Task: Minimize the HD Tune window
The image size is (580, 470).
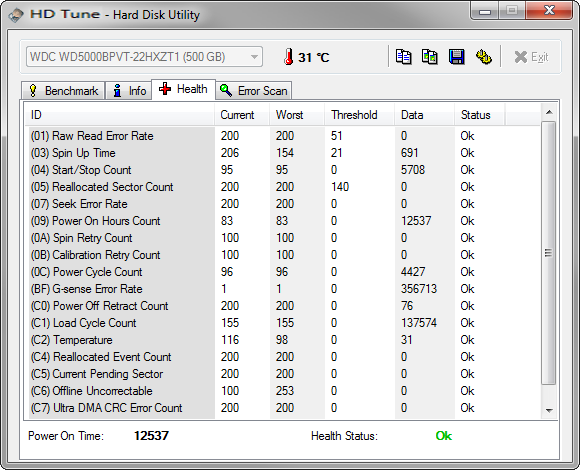Action: click(x=485, y=11)
